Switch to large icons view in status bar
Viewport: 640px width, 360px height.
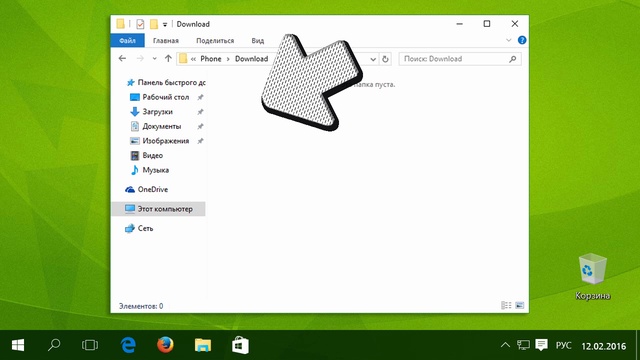[x=520, y=305]
